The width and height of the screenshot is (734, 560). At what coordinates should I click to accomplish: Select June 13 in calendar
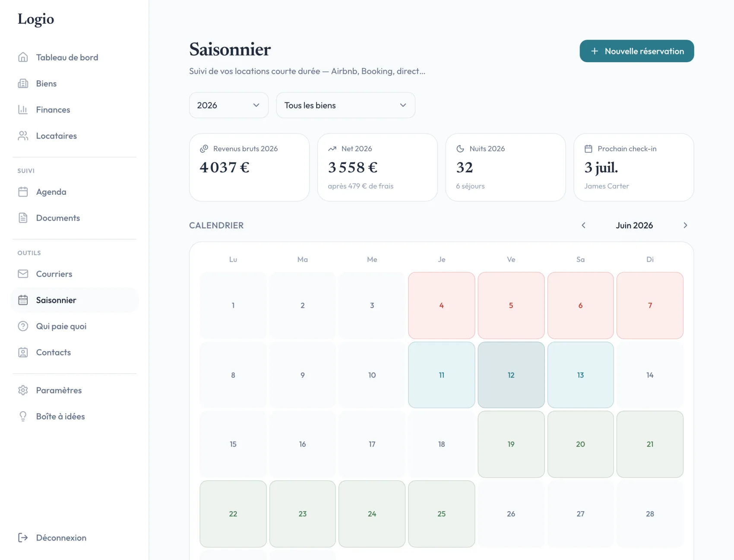pos(581,375)
